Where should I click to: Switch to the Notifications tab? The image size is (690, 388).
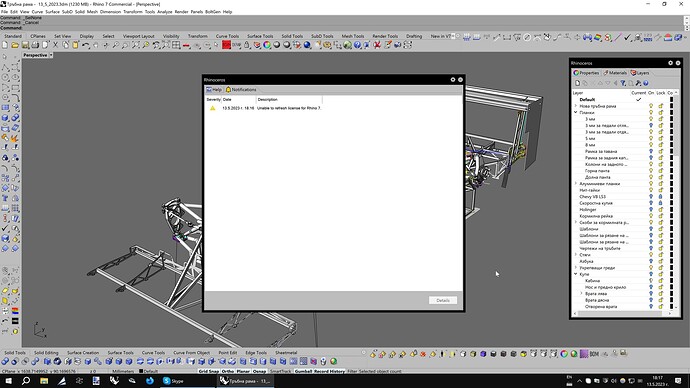coord(241,90)
